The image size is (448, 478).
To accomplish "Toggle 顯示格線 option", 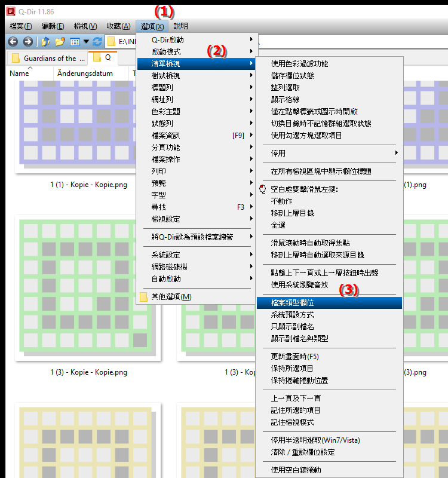I will [x=330, y=100].
